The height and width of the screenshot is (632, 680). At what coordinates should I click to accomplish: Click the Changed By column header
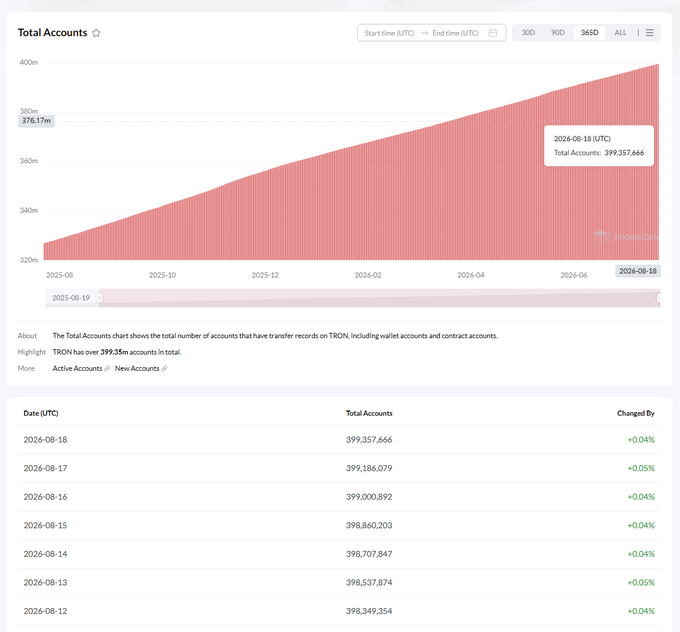pos(636,413)
